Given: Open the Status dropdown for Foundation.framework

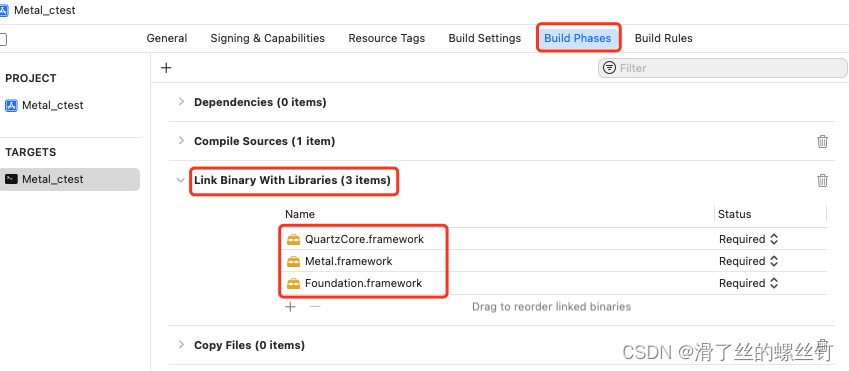Looking at the screenshot, I should pos(748,283).
